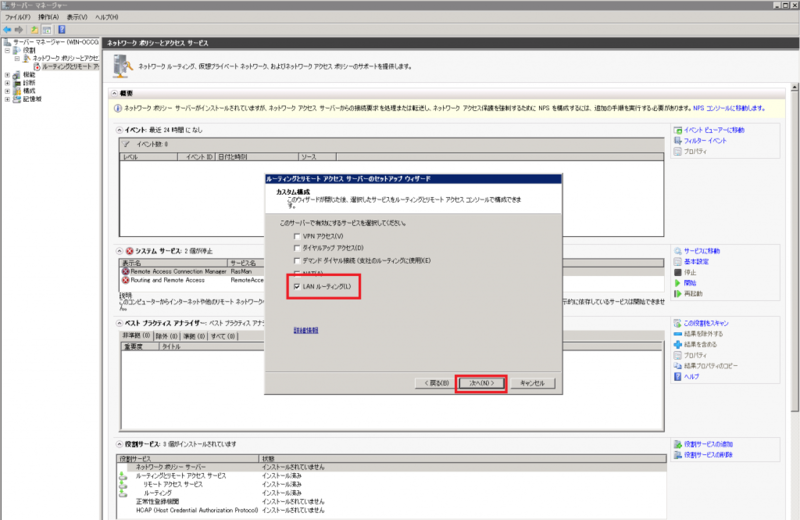Toggle the show/hide console tree toolbar icon
The height and width of the screenshot is (520, 800).
point(47,30)
